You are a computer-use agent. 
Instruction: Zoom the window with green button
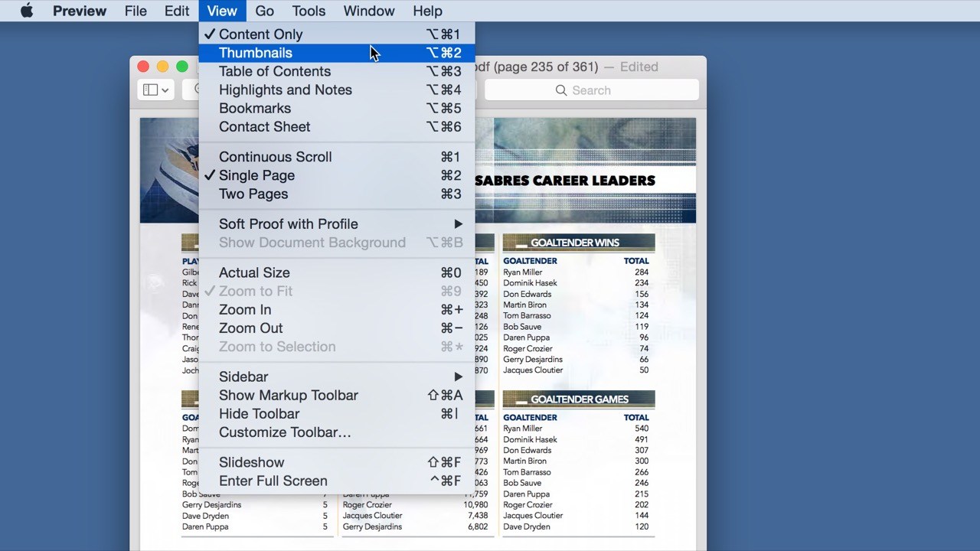[182, 67]
